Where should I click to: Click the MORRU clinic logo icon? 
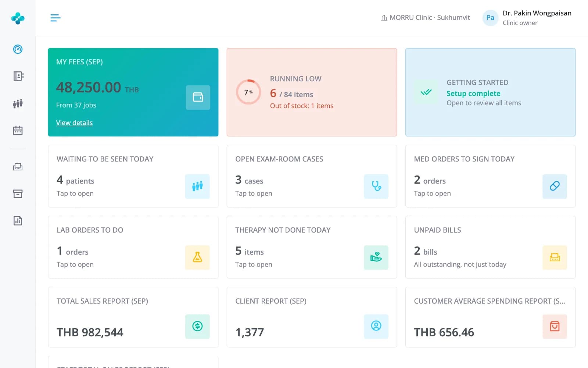(18, 18)
